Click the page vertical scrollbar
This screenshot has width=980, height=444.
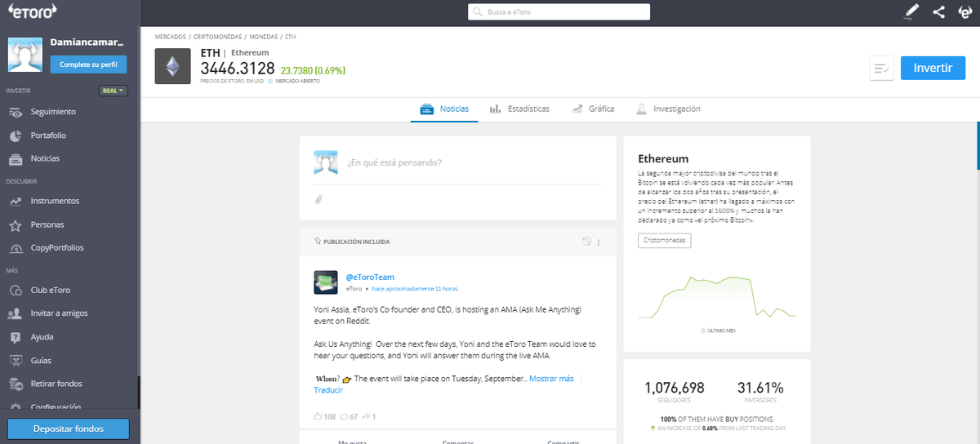(978, 145)
